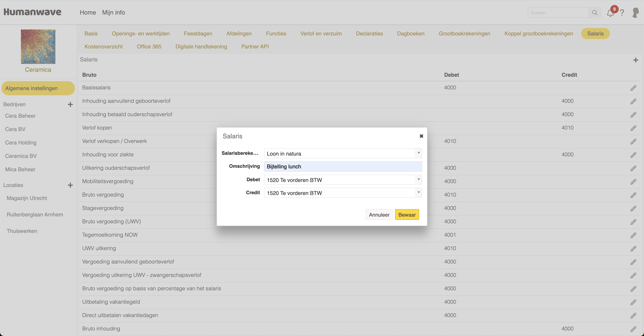Open the help question mark icon
Screen dimensions: 644x336
(622, 13)
